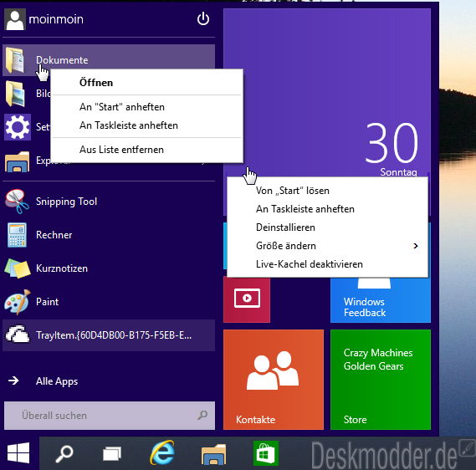Open the red Video tile

(247, 299)
